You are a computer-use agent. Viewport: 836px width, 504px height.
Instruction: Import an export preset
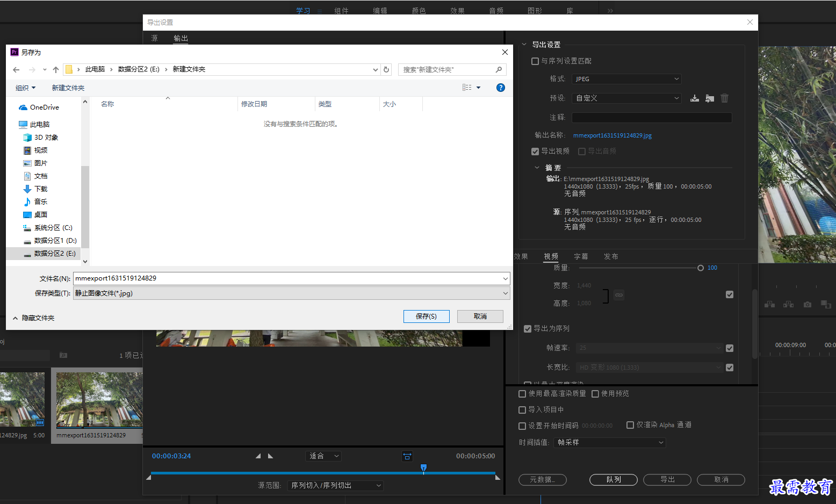tap(710, 98)
